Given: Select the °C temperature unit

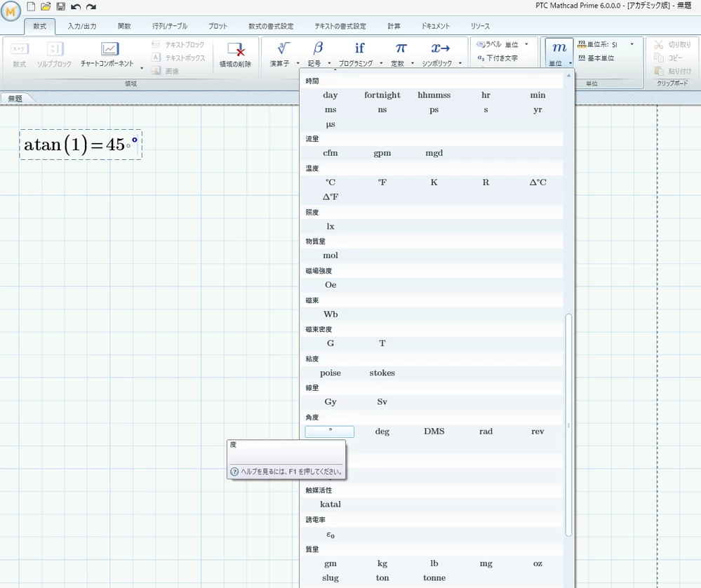Looking at the screenshot, I should click(331, 182).
